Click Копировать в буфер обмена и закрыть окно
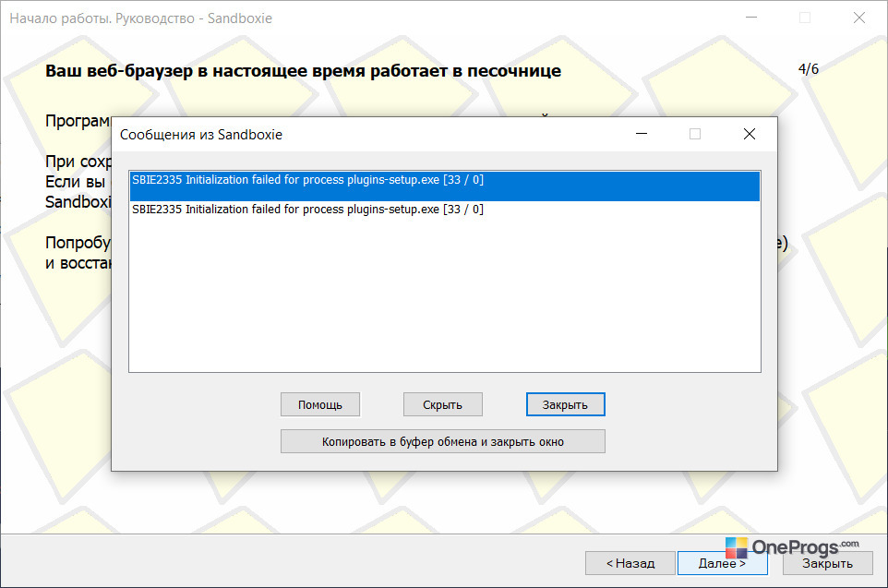This screenshot has height=588, width=888. 443,441
